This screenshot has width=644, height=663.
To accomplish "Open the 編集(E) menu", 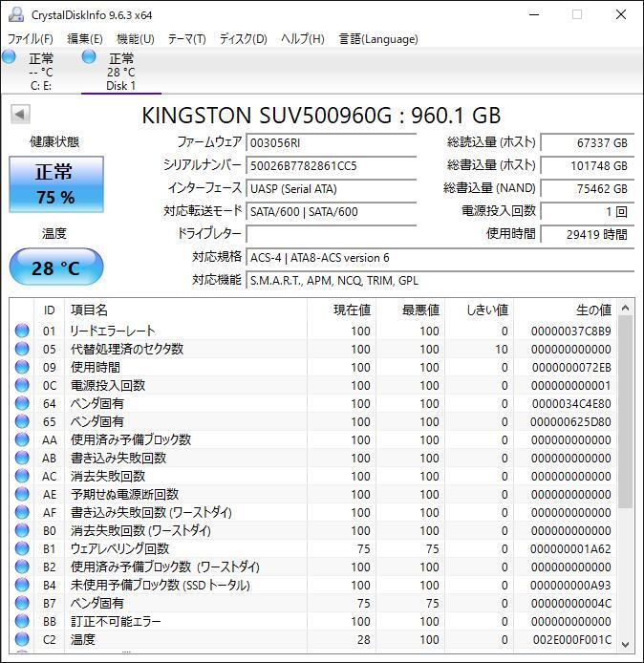I will 85,39.
